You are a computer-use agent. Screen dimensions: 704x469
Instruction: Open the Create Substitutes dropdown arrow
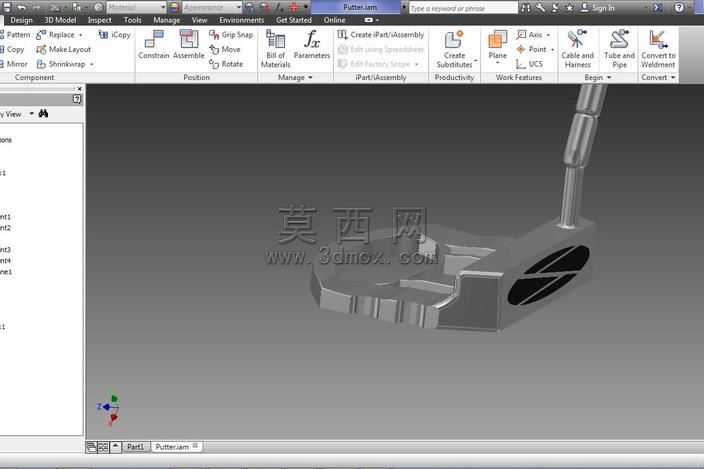click(x=475, y=60)
